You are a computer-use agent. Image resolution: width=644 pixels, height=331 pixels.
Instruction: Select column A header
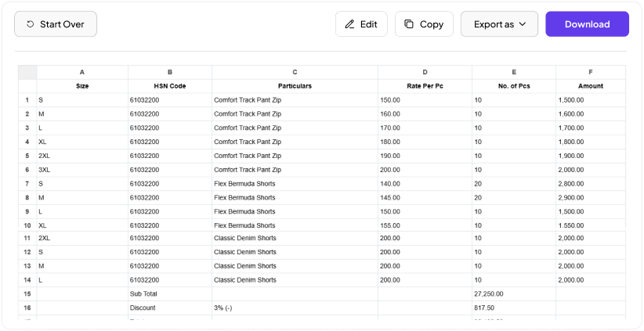(82, 72)
